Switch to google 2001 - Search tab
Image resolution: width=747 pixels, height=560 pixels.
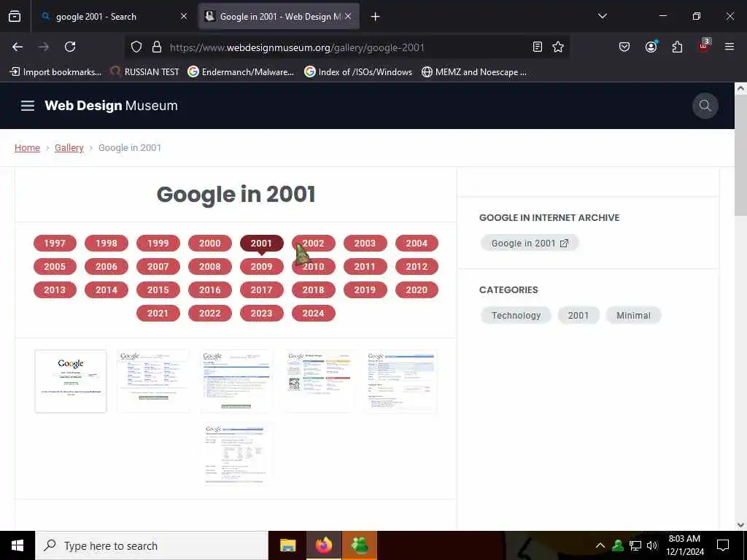click(x=113, y=16)
